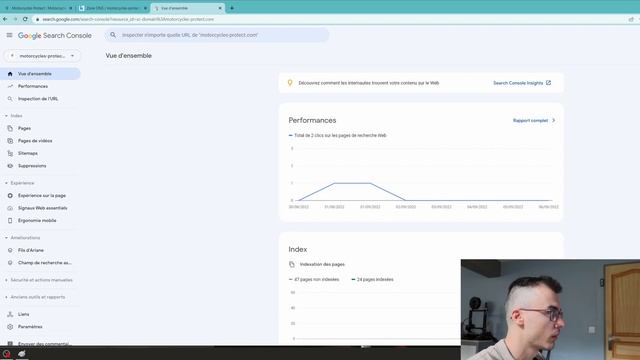640x360 pixels.
Task: Click the Champ de recherche icon
Action: click(x=10, y=263)
